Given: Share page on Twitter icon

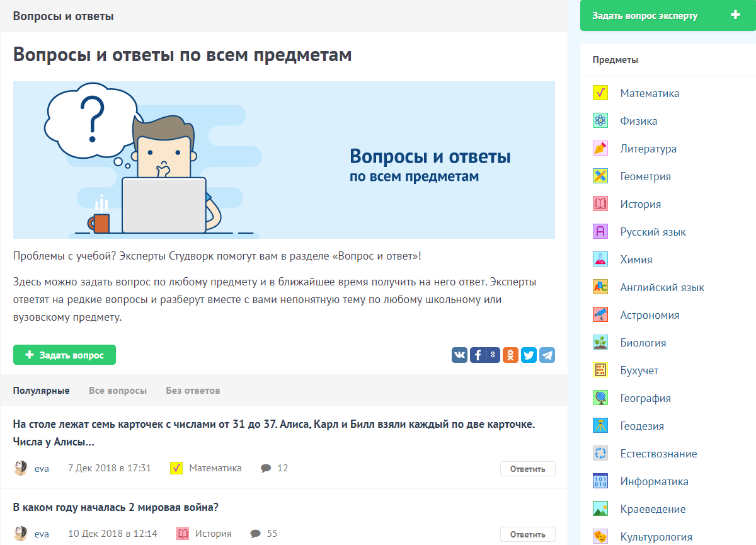Looking at the screenshot, I should pos(529,355).
